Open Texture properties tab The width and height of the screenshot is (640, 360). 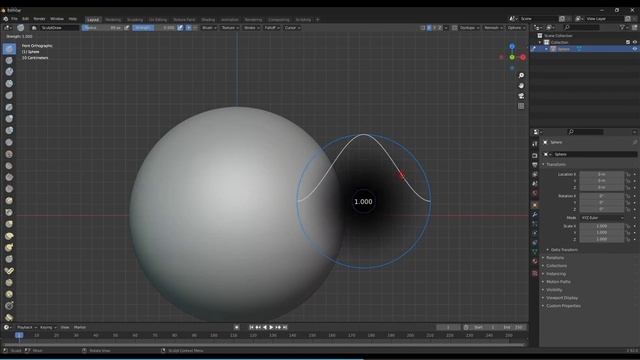click(535, 273)
